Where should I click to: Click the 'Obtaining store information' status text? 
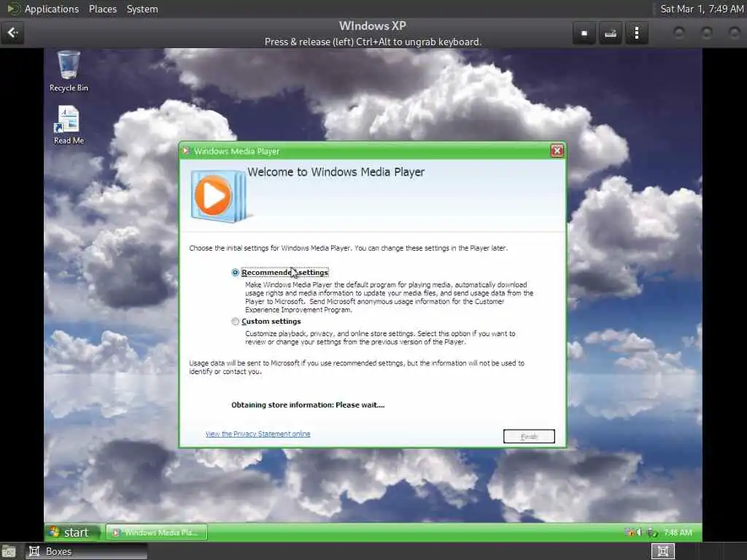coord(308,405)
